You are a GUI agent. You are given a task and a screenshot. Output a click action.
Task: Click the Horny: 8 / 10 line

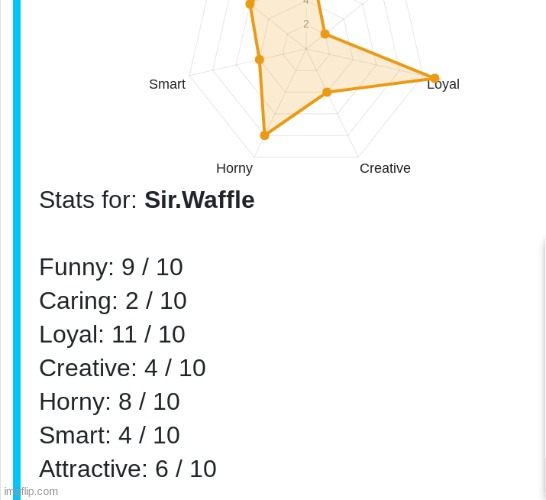(x=110, y=402)
